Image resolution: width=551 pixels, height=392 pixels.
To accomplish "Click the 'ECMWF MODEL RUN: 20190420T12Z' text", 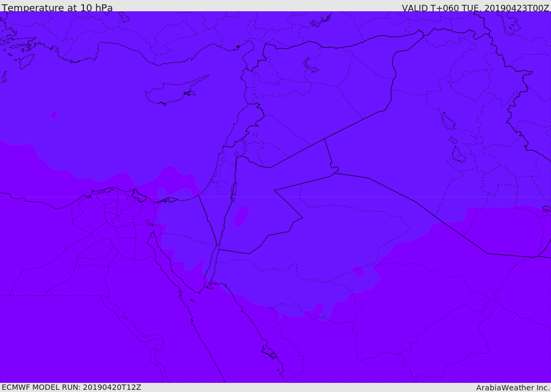I will coord(72,387).
